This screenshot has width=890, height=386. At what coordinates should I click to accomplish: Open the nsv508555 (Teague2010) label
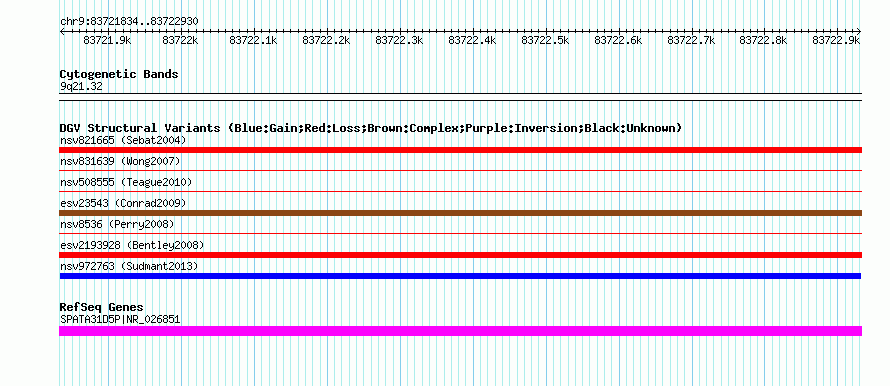point(126,182)
